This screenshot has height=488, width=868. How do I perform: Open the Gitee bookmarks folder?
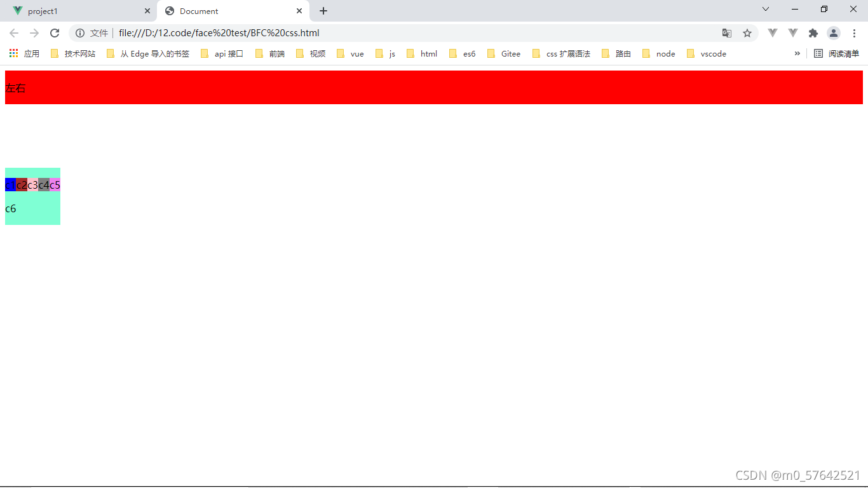pyautogui.click(x=510, y=53)
